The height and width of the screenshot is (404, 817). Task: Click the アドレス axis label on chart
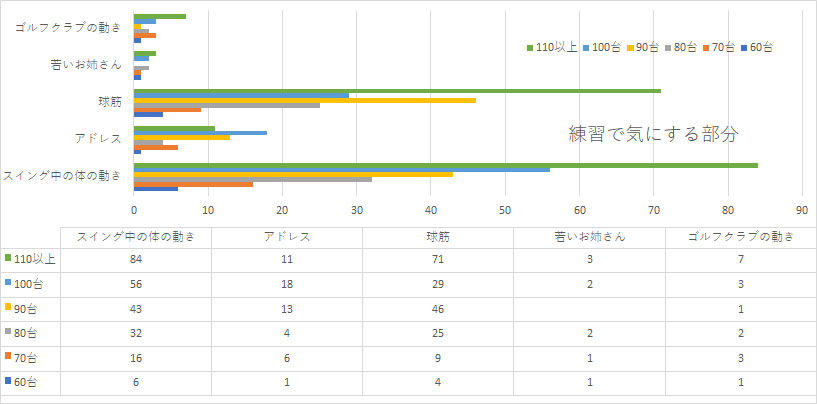99,139
